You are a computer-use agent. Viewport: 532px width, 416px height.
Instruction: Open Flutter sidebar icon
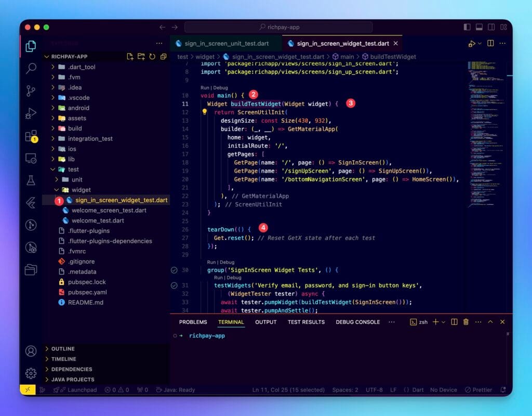pos(31,203)
